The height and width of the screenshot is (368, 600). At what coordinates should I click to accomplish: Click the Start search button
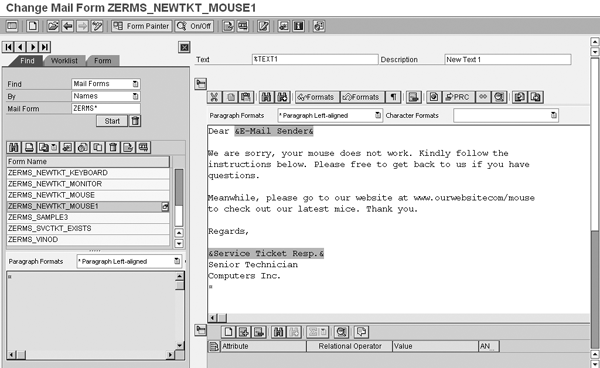(x=112, y=121)
